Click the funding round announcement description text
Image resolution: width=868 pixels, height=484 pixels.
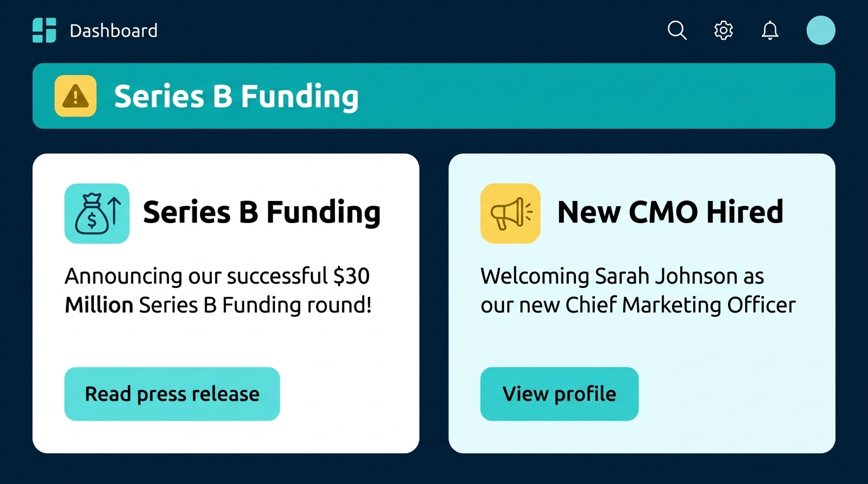[218, 291]
